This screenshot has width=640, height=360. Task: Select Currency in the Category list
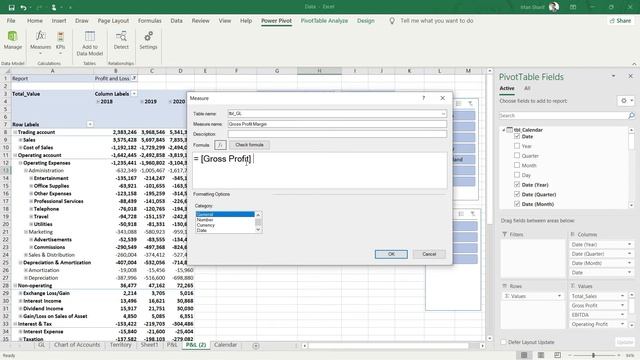[x=225, y=225]
